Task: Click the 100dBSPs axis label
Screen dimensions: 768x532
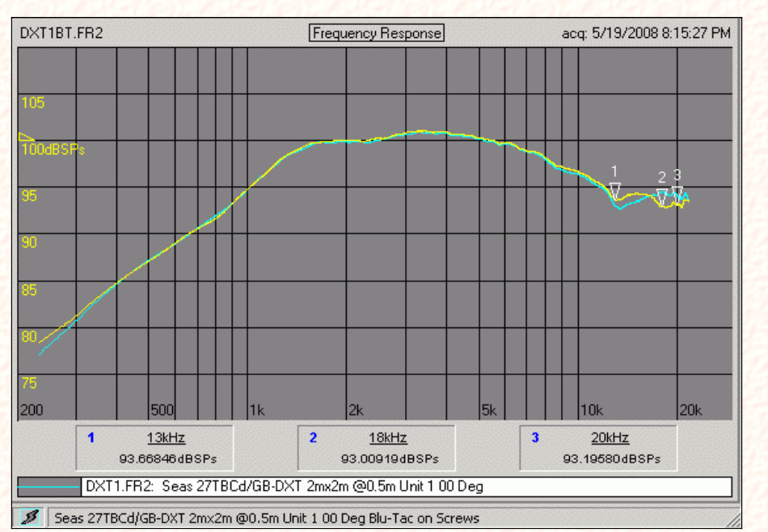Action: 53,150
